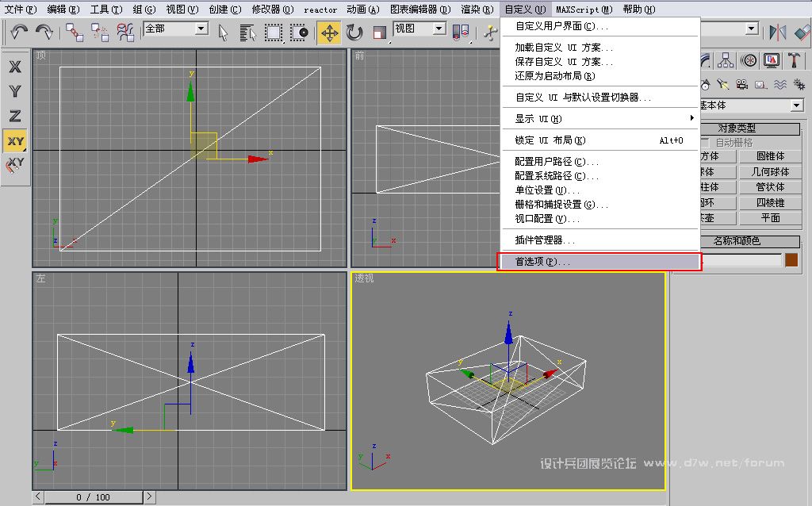
Task: Expand the 显示 UI submenu
Action: [x=599, y=119]
